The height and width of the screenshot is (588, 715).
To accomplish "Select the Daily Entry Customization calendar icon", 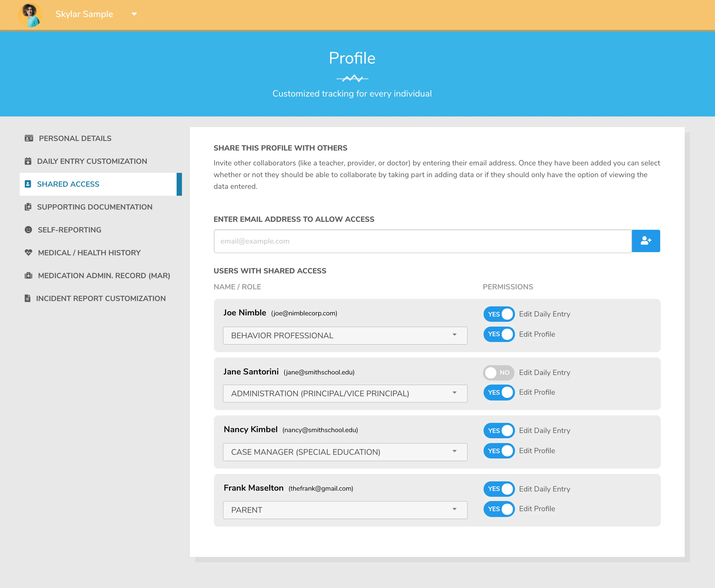I will (28, 161).
